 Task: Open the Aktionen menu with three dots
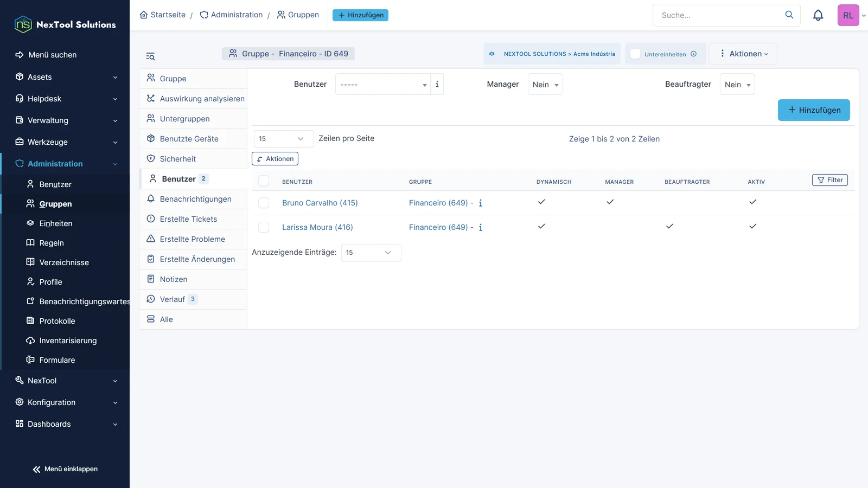tap(743, 54)
